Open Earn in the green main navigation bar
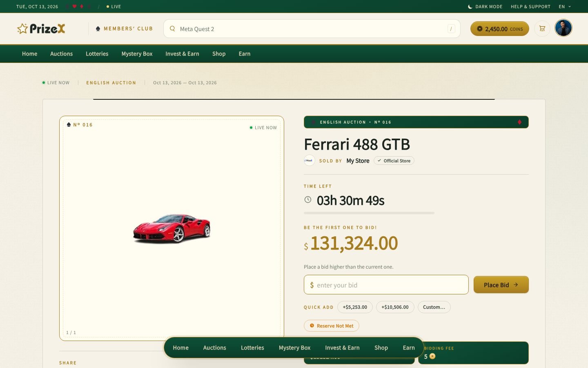 245,54
